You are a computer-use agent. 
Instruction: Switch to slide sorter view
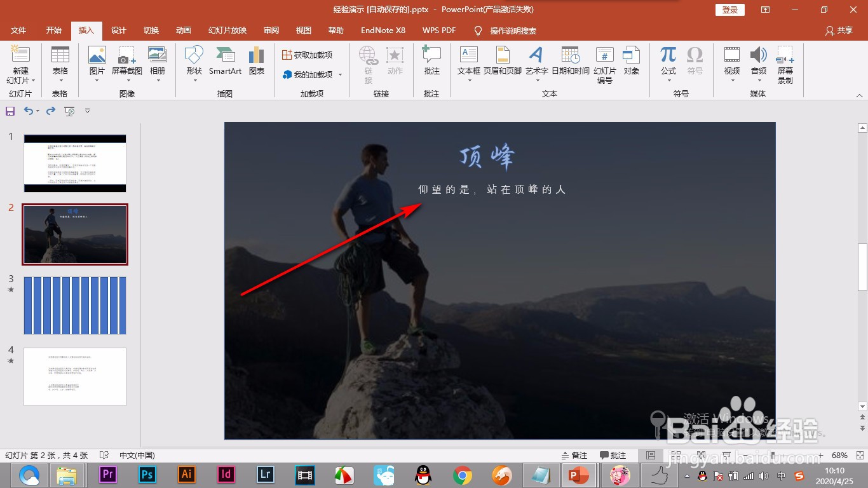pos(675,456)
